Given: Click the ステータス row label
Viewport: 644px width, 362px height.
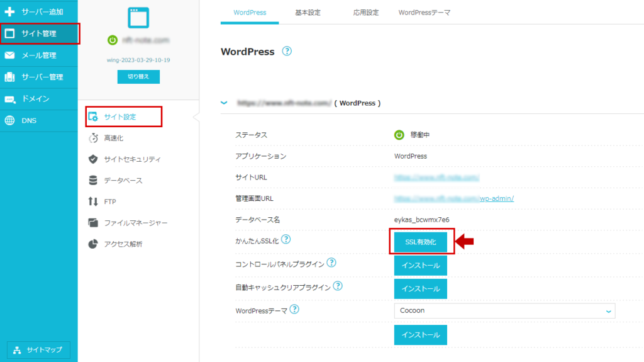Looking at the screenshot, I should [252, 135].
